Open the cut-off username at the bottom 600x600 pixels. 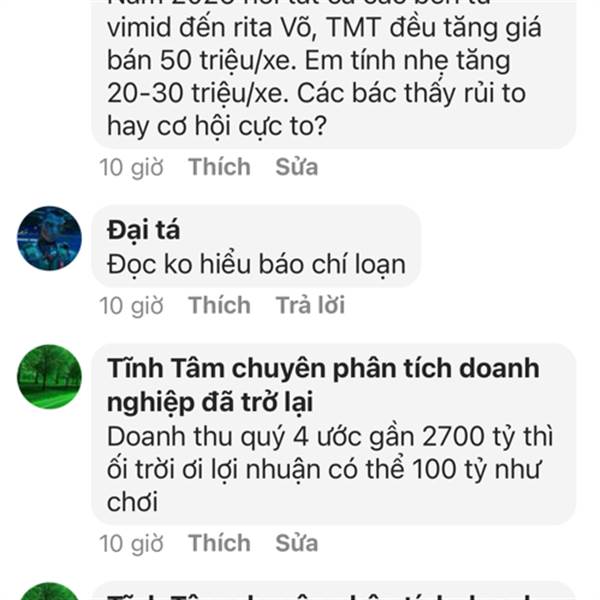click(x=320, y=594)
